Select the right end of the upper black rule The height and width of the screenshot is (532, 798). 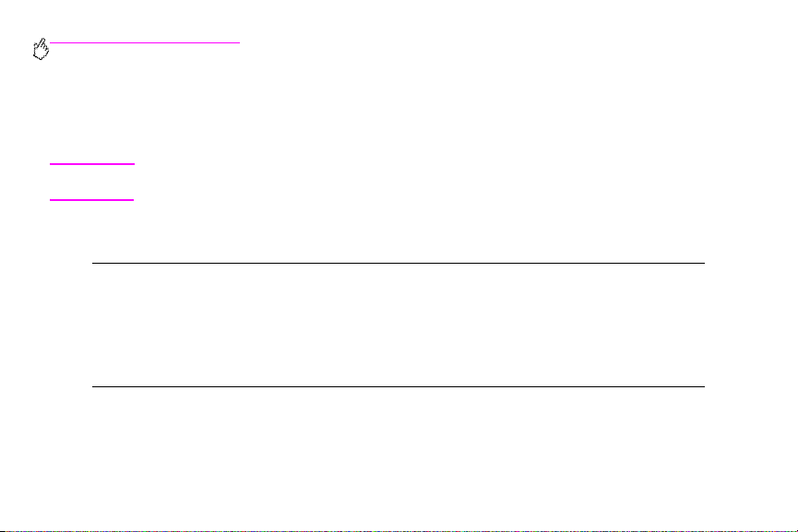tap(703, 263)
